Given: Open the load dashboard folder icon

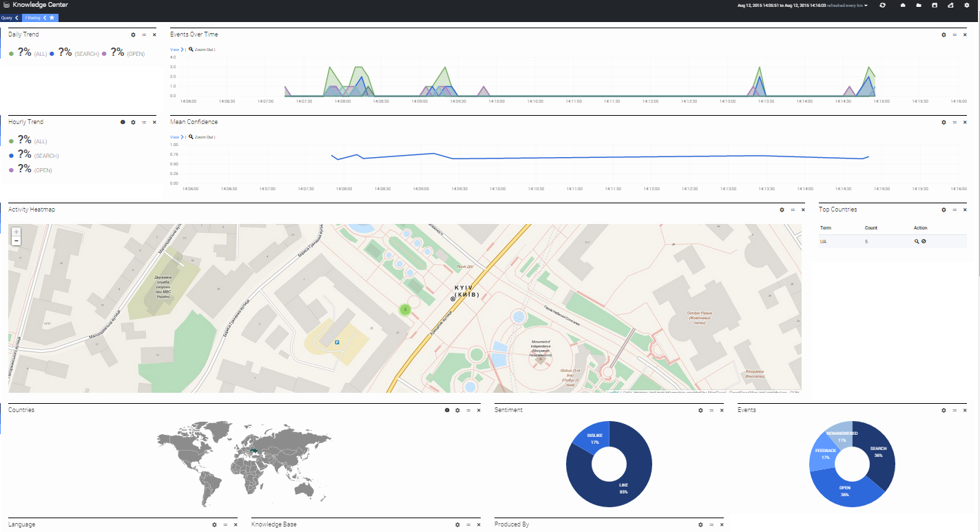Looking at the screenshot, I should [x=919, y=5].
